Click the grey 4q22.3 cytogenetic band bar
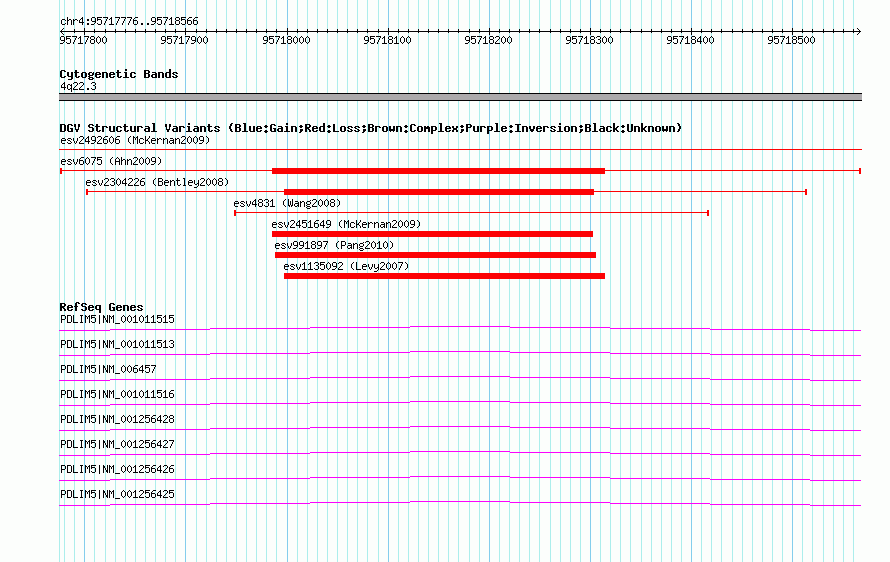Viewport: 890px width, 562px height. pos(460,97)
